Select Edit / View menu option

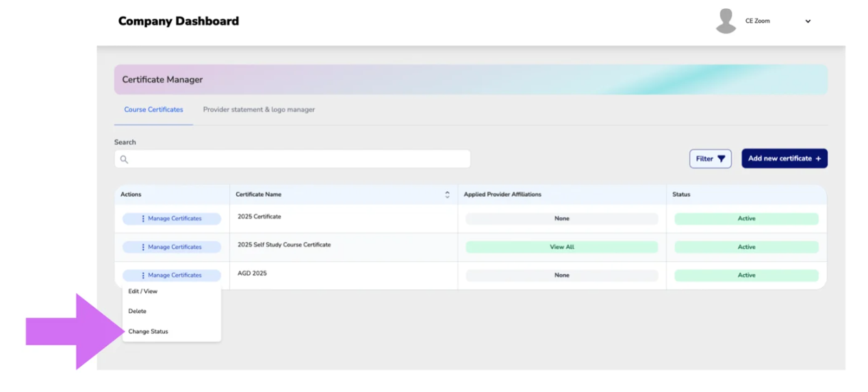143,291
